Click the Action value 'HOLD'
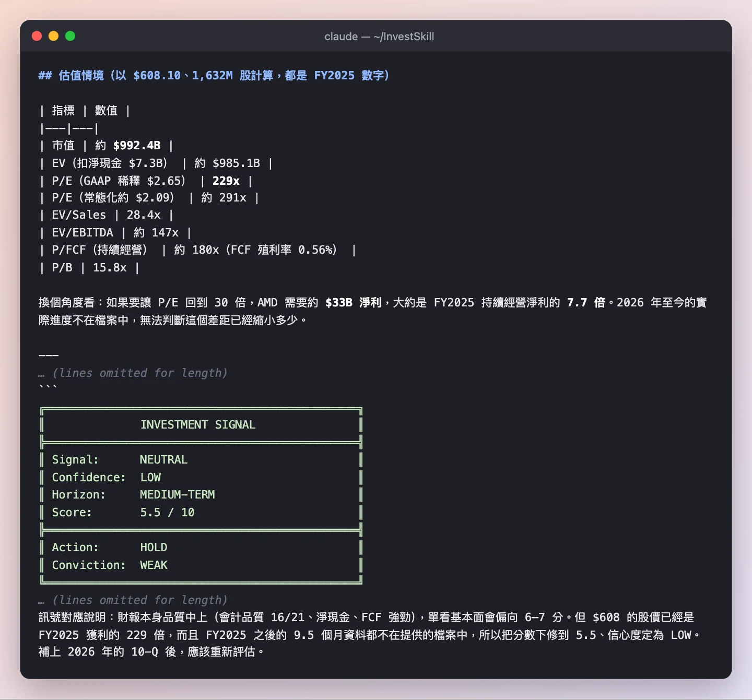752x700 pixels. [154, 548]
